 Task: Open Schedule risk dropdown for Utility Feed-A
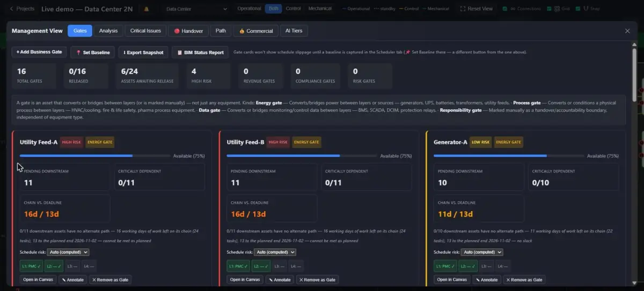pos(68,252)
